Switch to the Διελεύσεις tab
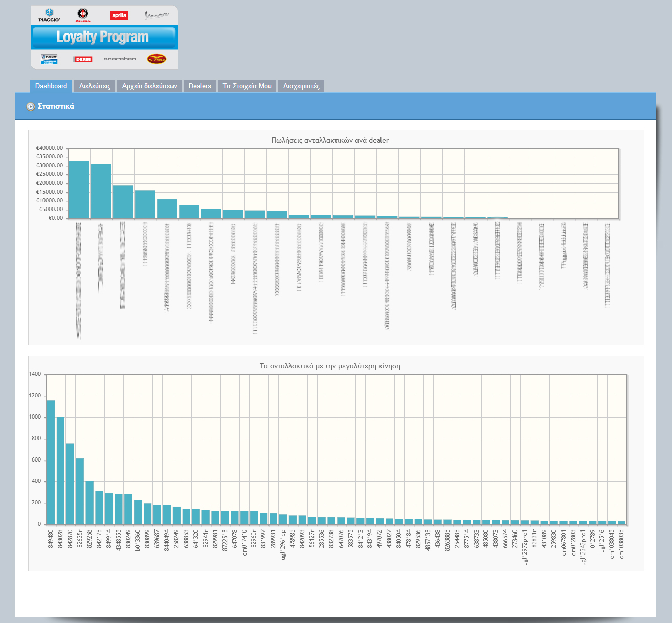 point(95,85)
